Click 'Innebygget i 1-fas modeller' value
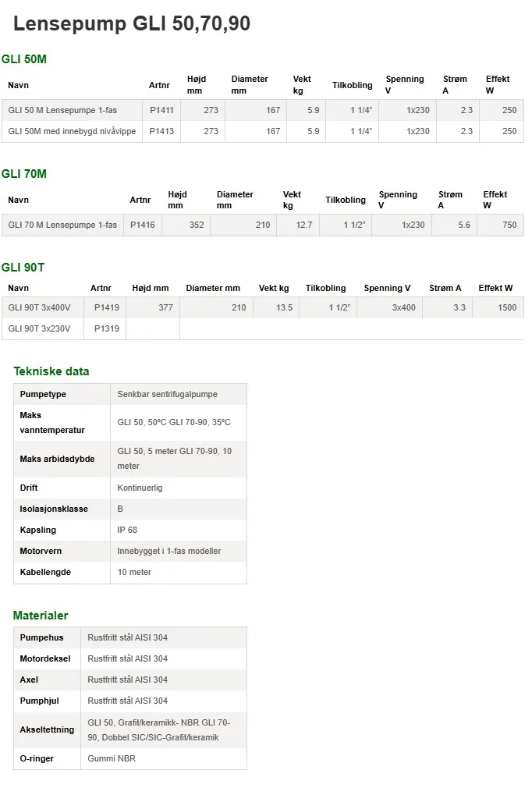Viewport: 532px width, 795px height. [169, 551]
